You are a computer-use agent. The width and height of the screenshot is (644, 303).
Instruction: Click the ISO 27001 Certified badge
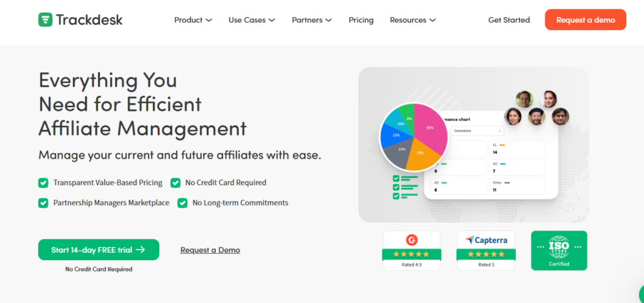point(558,250)
